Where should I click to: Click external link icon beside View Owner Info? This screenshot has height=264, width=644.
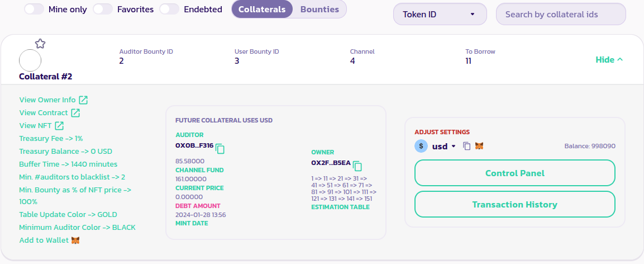[83, 100]
